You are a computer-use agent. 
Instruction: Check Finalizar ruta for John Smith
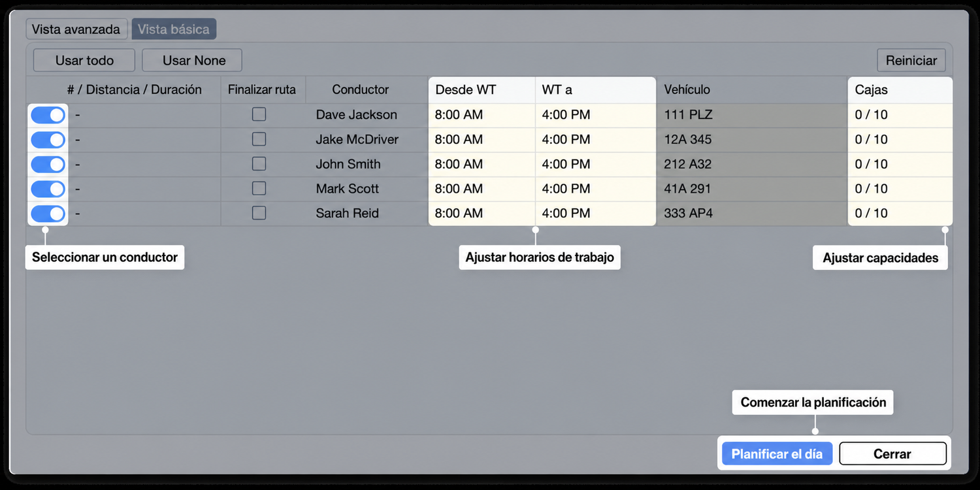coord(259,163)
